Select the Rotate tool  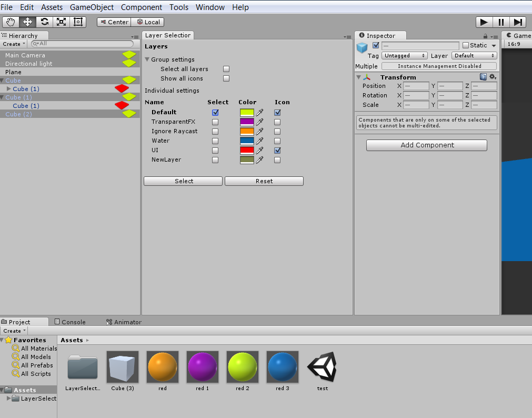(x=44, y=22)
